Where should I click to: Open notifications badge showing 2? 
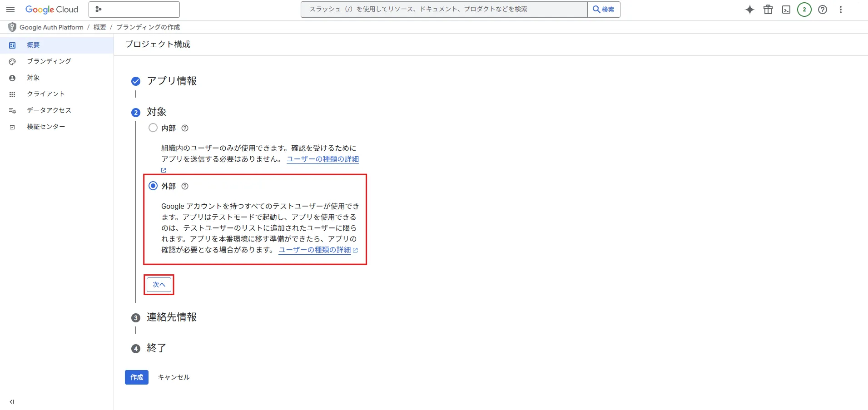coord(804,10)
